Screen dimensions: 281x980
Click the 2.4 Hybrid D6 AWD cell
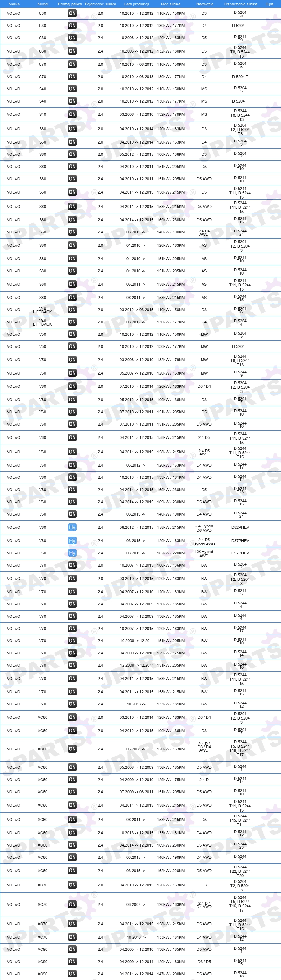tap(204, 528)
